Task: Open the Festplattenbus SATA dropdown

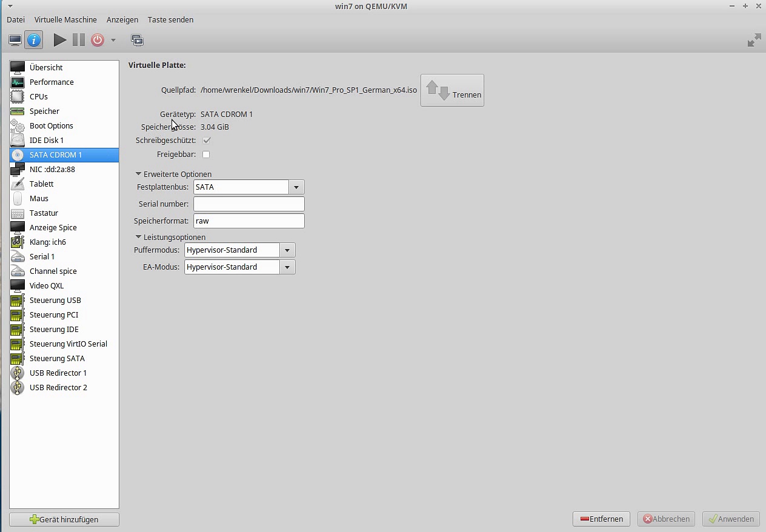Action: pyautogui.click(x=296, y=187)
